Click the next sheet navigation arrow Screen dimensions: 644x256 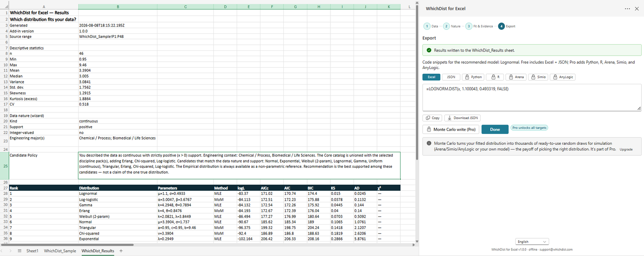tap(11, 251)
